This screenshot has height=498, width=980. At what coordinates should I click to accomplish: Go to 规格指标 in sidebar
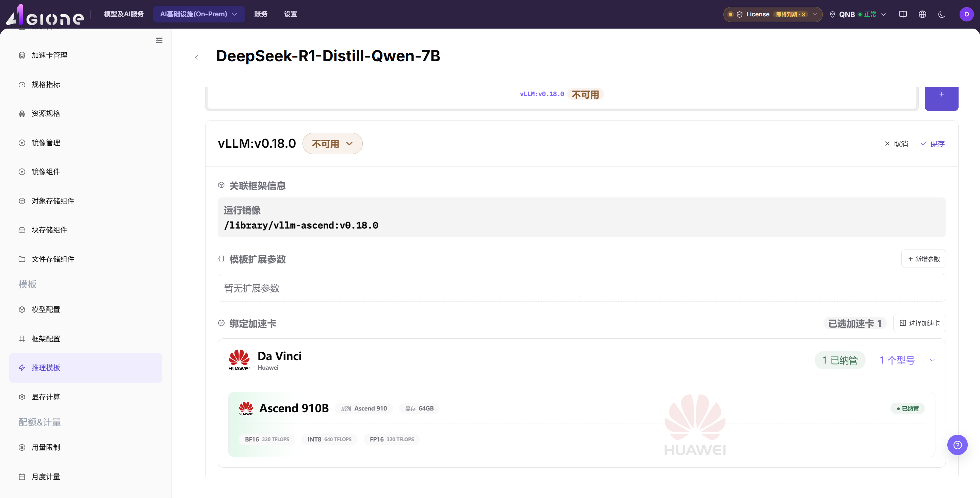pos(86,84)
